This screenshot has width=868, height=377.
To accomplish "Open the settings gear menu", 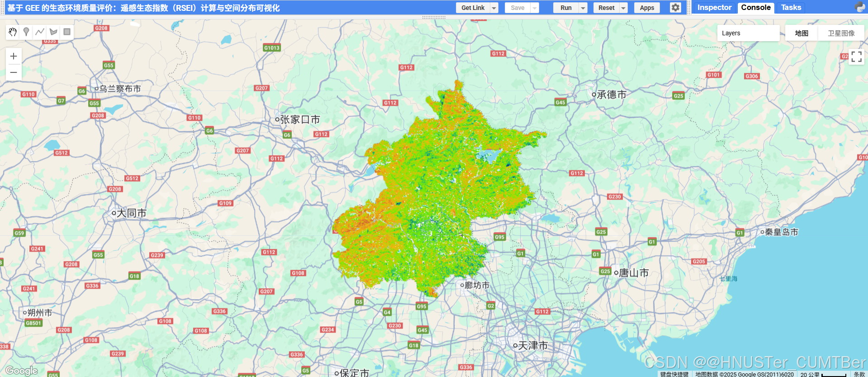I will [x=675, y=8].
